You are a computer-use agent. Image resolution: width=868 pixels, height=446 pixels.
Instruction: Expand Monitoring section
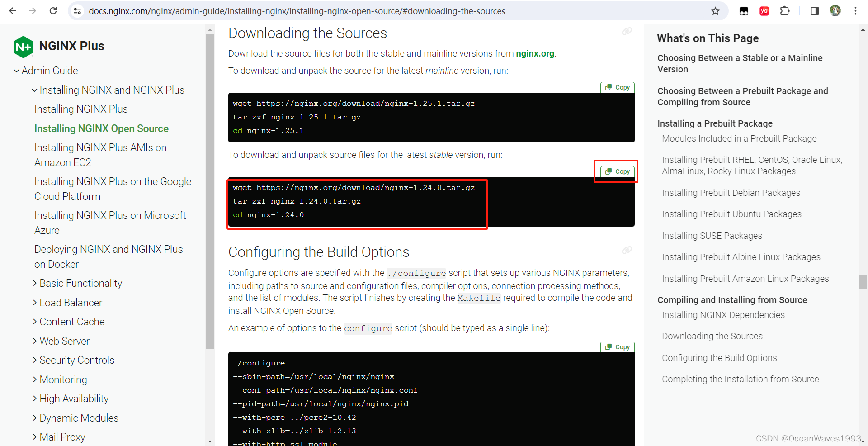tap(35, 380)
